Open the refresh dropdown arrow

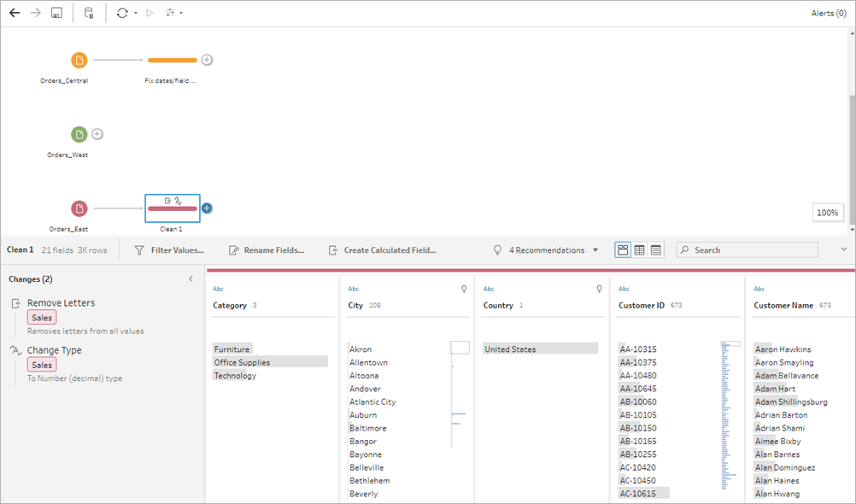tap(135, 13)
